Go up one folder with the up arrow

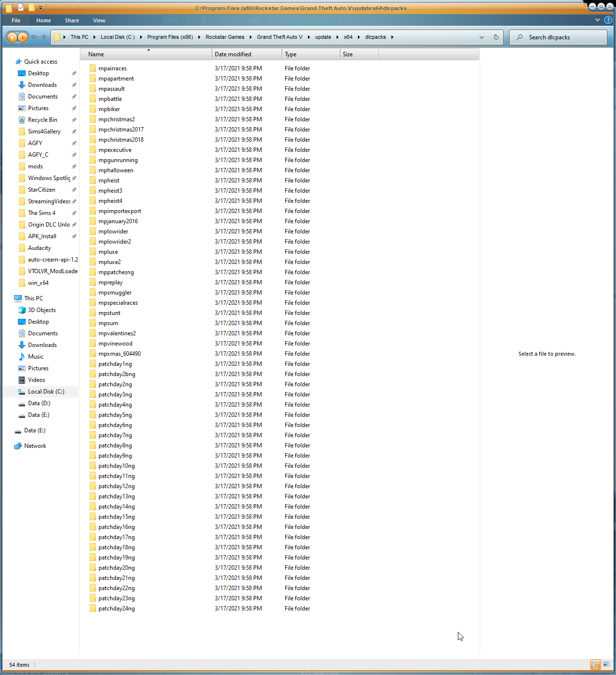[44, 37]
